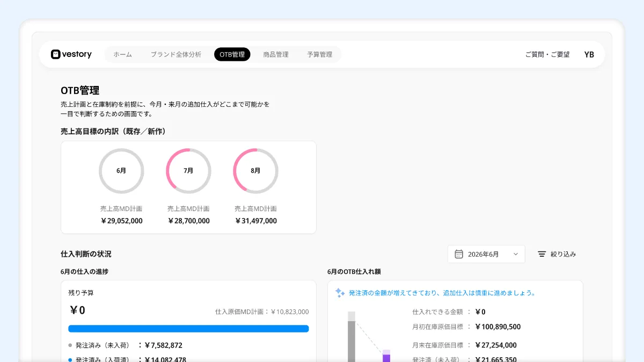The height and width of the screenshot is (362, 644).
Task: Click the 月末在庫原価目標 ¥27,254,000 row
Action: 465,345
